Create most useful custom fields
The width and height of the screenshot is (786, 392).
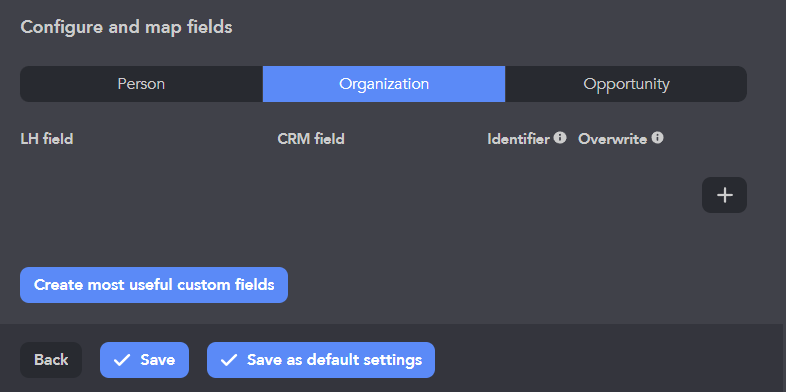click(x=154, y=285)
